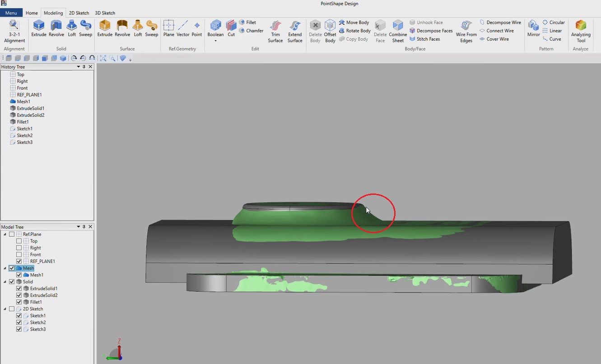The width and height of the screenshot is (601, 364).
Task: Pin the History Tree panel
Action: pos(84,67)
